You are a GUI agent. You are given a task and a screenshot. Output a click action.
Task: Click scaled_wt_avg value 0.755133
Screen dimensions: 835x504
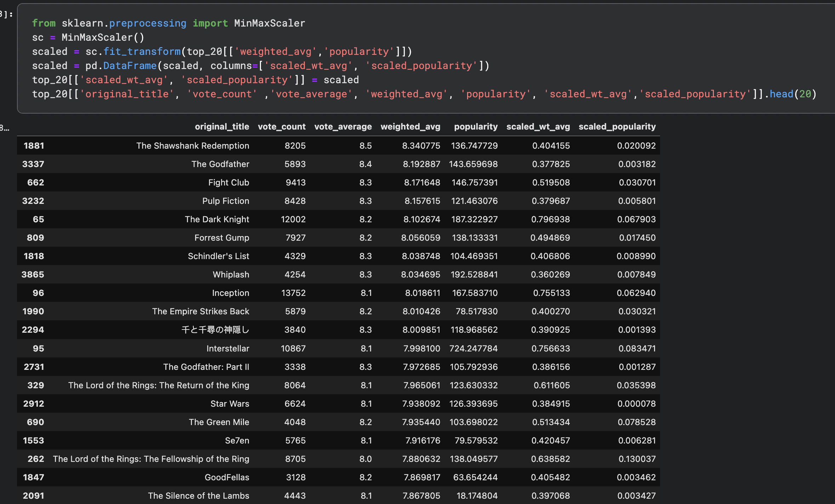[551, 293]
